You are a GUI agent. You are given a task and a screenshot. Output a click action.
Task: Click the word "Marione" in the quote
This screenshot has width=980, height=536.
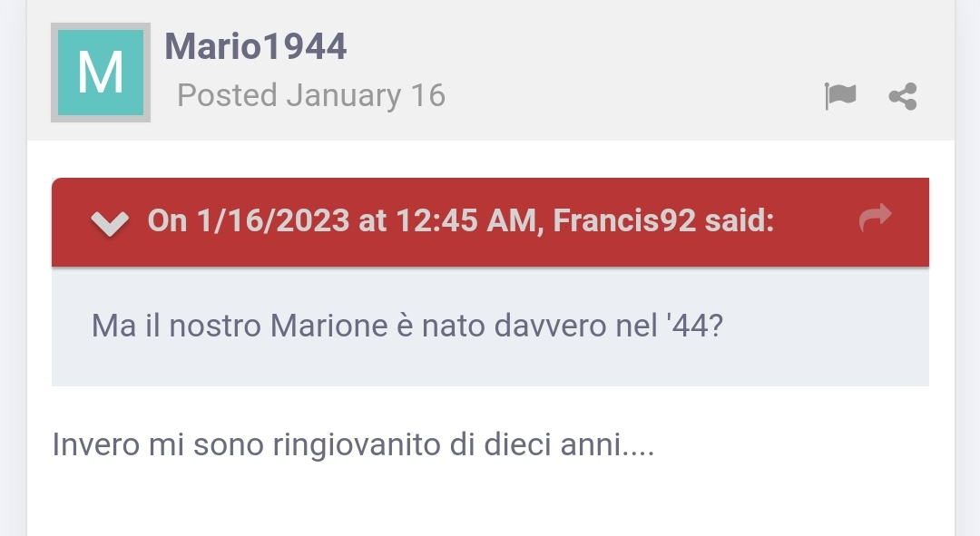tap(329, 326)
